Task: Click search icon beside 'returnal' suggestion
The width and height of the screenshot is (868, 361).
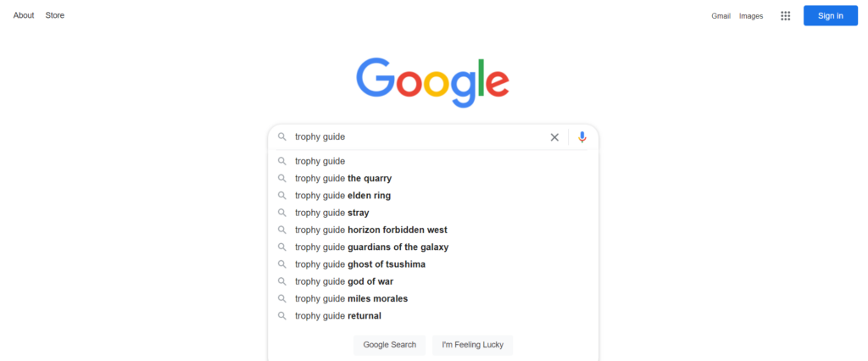Action: pyautogui.click(x=282, y=316)
